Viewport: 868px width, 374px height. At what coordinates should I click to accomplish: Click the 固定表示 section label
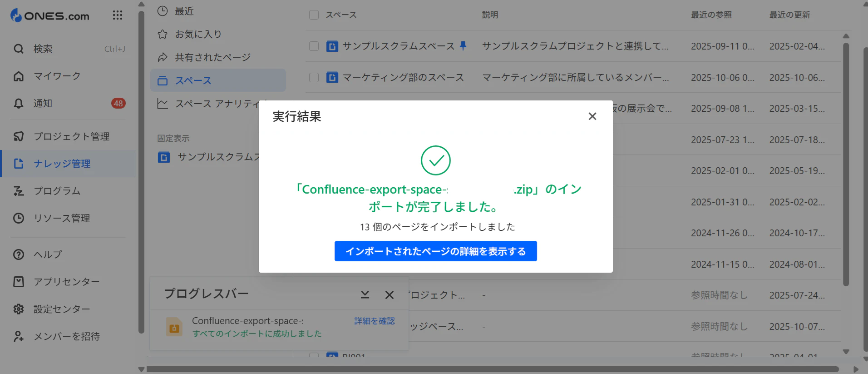click(173, 138)
